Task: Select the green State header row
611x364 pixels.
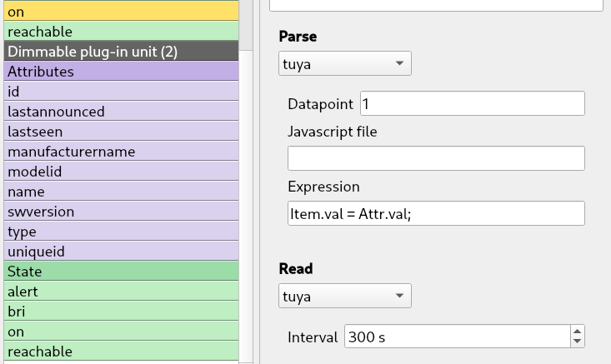Action: point(121,272)
